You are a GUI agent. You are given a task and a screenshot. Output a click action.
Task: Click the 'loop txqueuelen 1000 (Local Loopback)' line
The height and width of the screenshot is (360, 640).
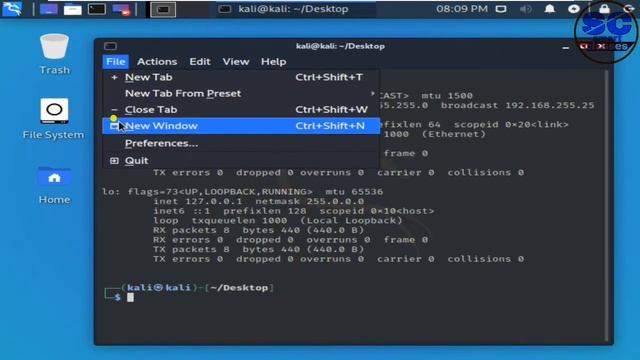click(278, 221)
